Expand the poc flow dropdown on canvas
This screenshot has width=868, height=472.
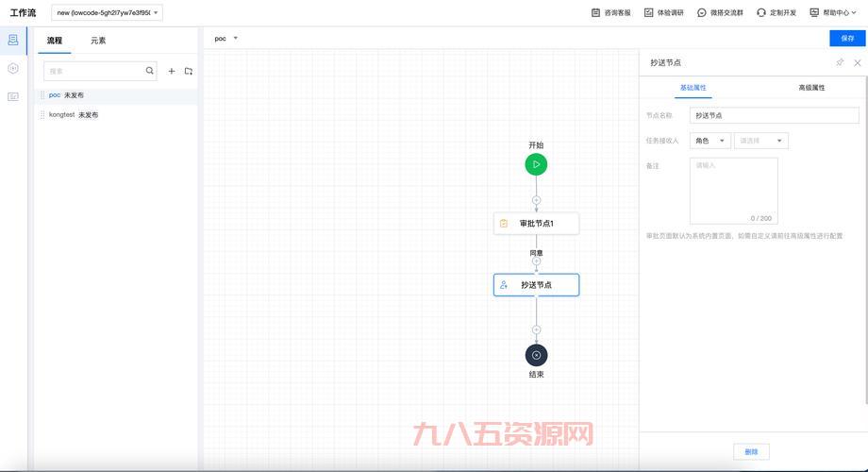(235, 38)
